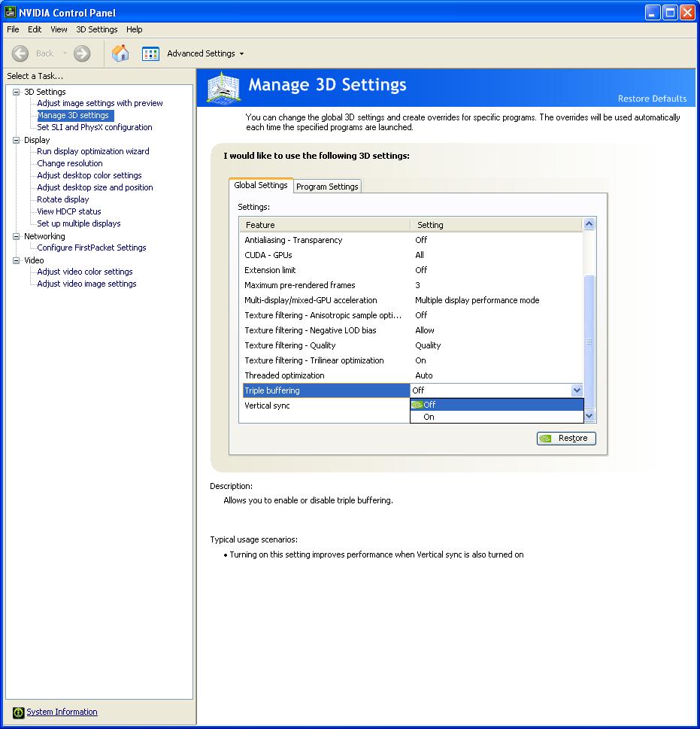
Task: Click the settings list vertical scrollbar thumb
Action: point(589,342)
